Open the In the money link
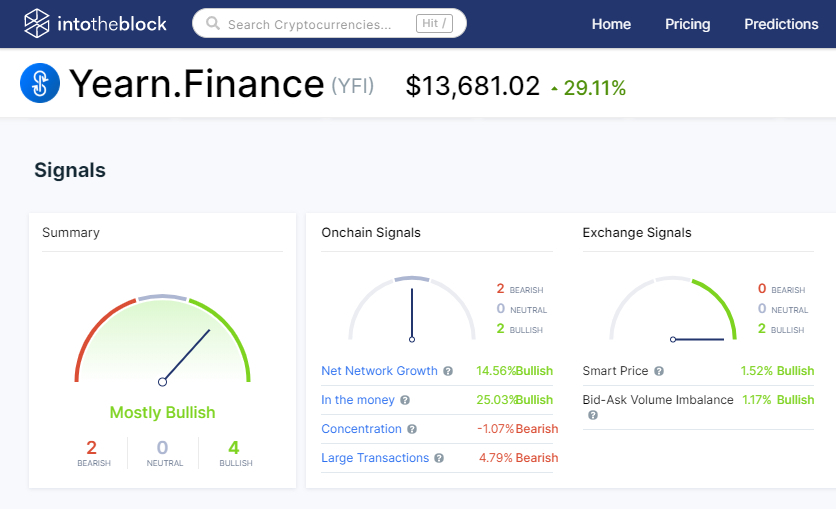The image size is (836, 509). coord(358,400)
